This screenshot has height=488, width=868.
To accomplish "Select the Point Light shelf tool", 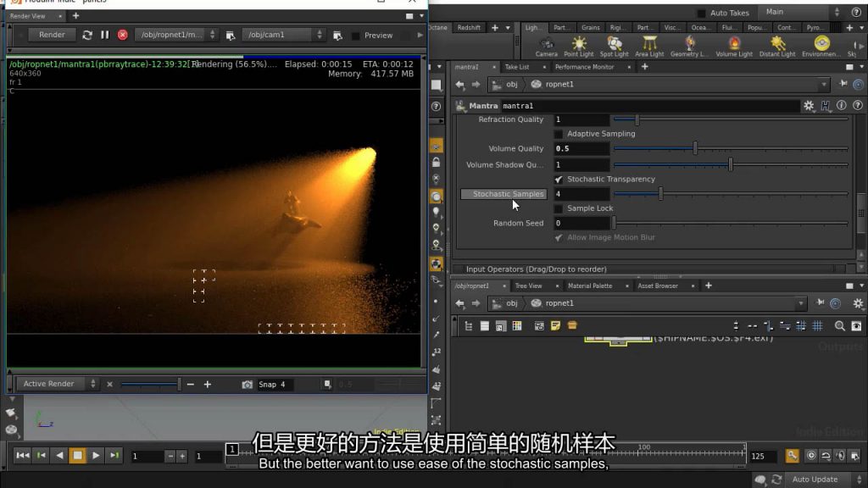I will 578,47.
